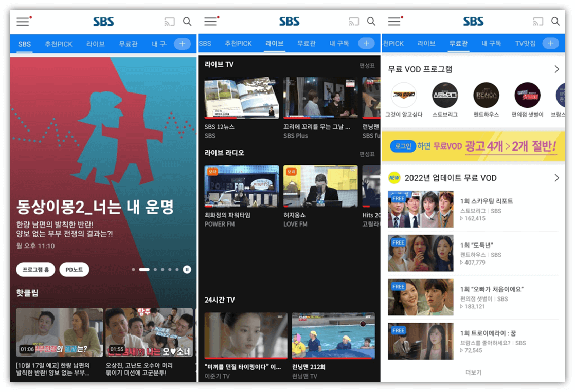
Task: Expand 무료 VOD 프로그램 section arrow
Action: point(556,69)
